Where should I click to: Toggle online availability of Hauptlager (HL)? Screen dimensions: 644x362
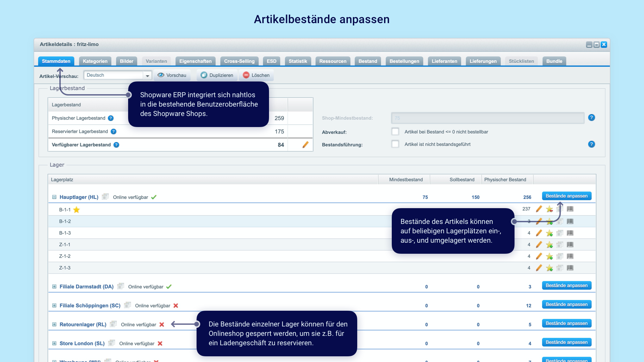(x=154, y=197)
